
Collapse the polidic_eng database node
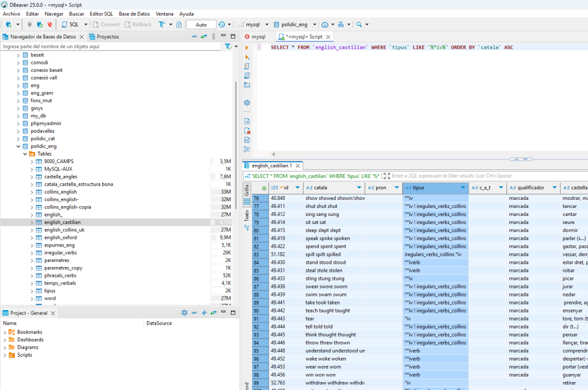(x=18, y=146)
